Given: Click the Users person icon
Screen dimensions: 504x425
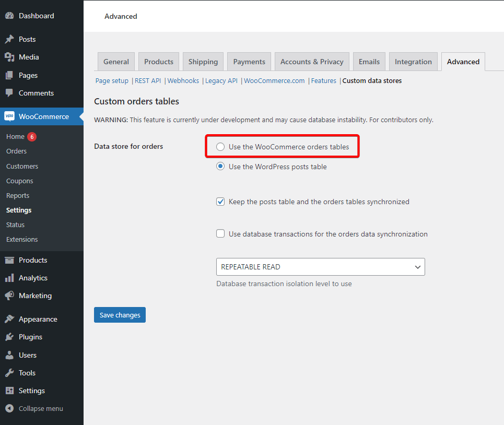Looking at the screenshot, I should pyautogui.click(x=9, y=355).
